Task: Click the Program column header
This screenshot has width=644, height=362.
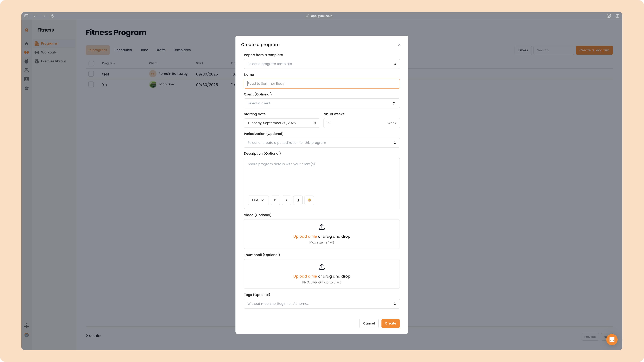Action: click(108, 63)
